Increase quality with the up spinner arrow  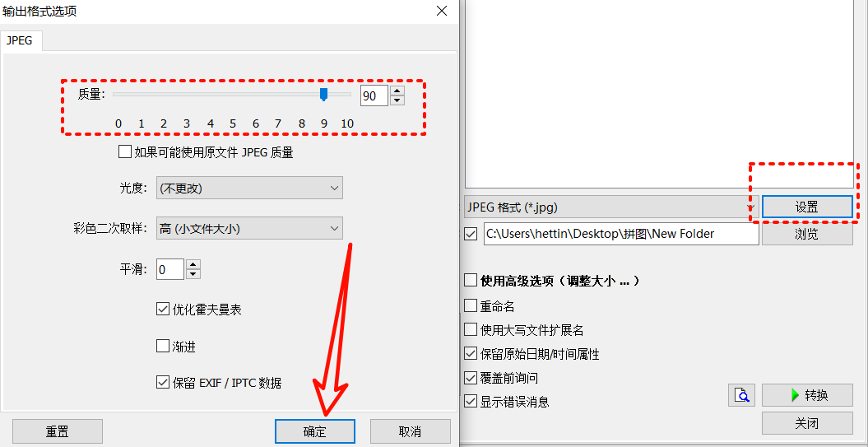click(397, 91)
